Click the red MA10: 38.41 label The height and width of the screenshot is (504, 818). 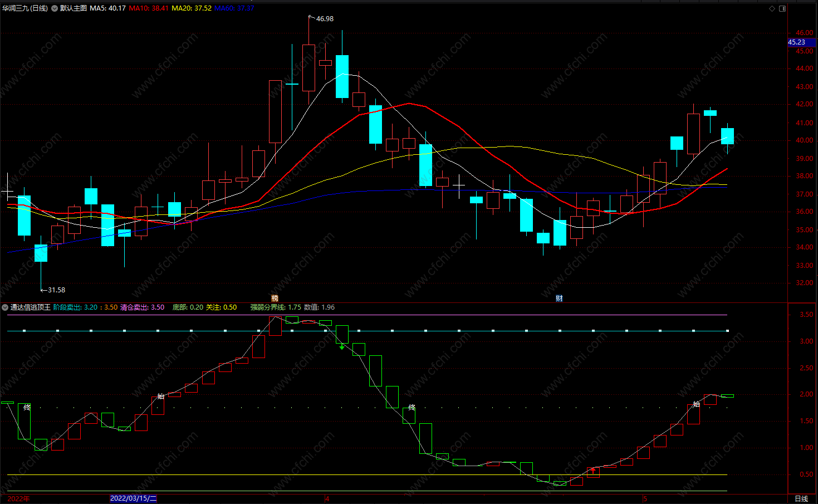pos(149,8)
